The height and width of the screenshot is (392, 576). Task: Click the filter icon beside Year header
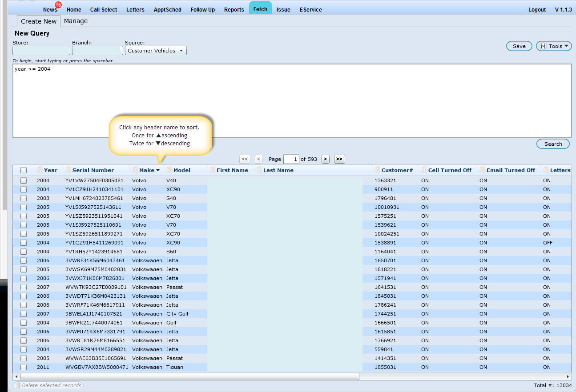click(x=40, y=170)
